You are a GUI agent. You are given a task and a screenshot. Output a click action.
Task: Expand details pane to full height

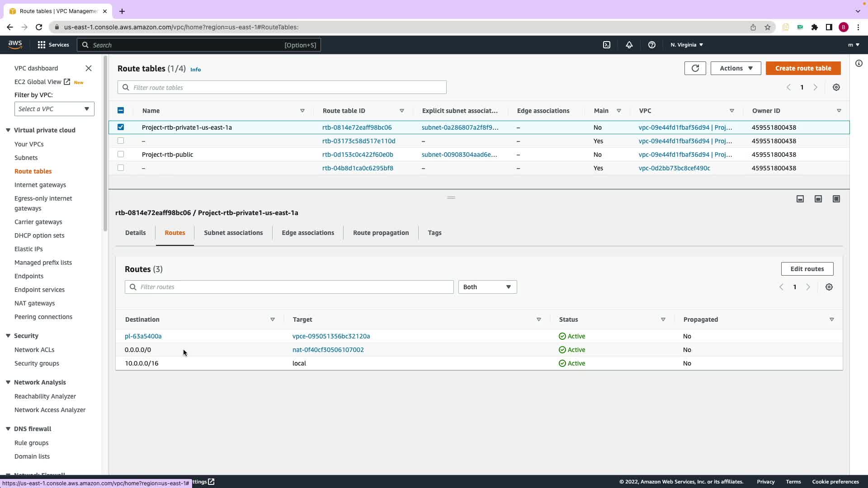[x=836, y=199]
